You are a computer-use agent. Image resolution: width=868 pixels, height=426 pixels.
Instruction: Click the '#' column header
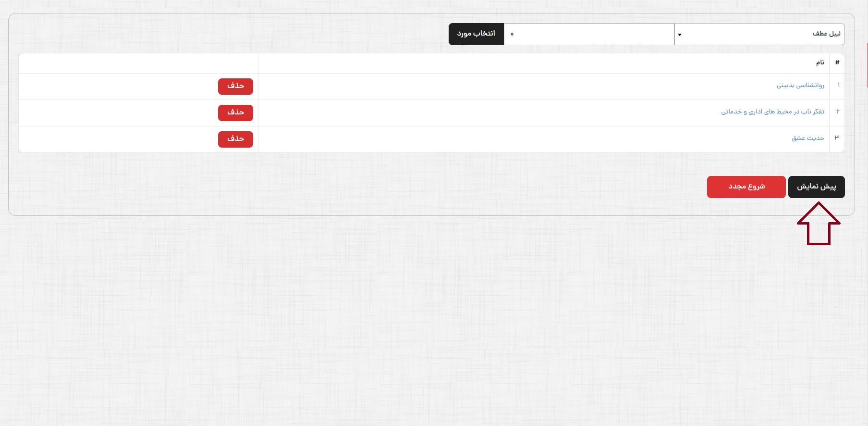click(x=837, y=63)
